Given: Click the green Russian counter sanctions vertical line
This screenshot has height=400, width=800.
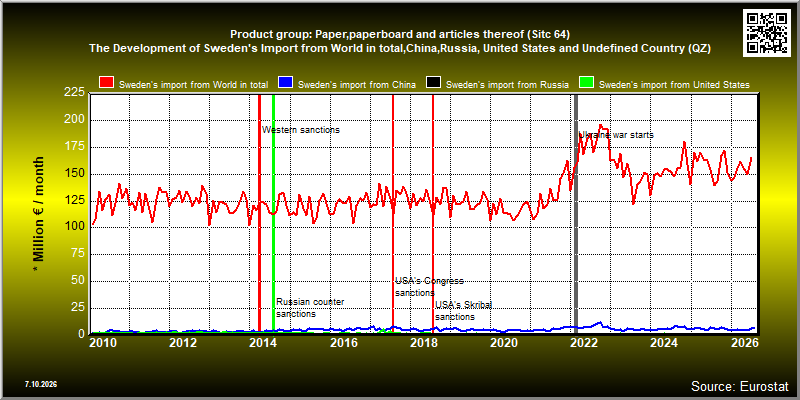Looking at the screenshot, I should (273, 214).
